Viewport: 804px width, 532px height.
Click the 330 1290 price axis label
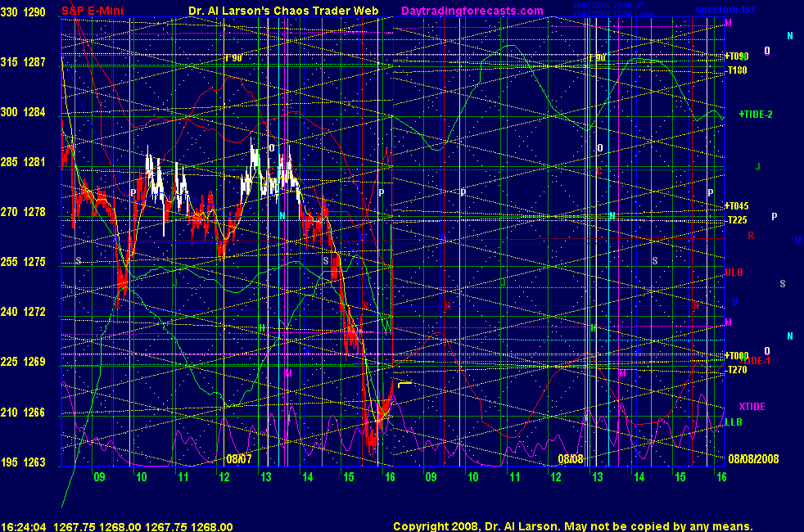(x=23, y=11)
